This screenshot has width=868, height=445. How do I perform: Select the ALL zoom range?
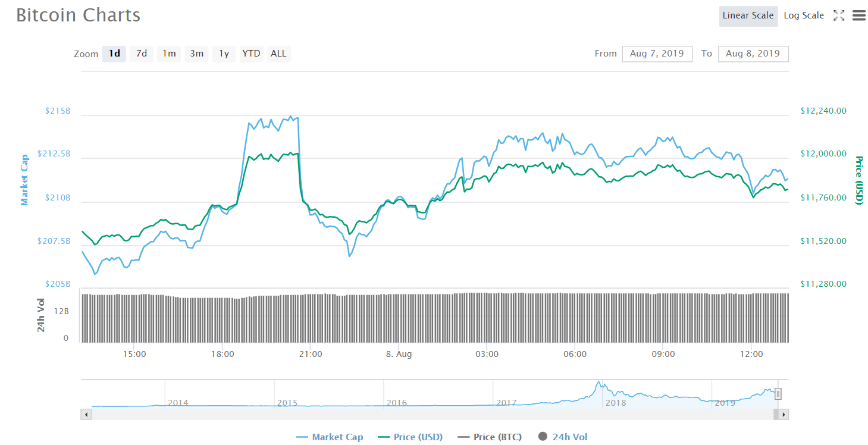pos(278,54)
